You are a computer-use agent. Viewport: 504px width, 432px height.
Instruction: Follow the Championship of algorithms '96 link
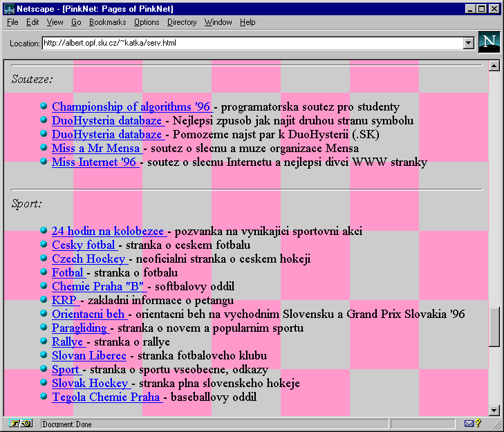tap(131, 106)
